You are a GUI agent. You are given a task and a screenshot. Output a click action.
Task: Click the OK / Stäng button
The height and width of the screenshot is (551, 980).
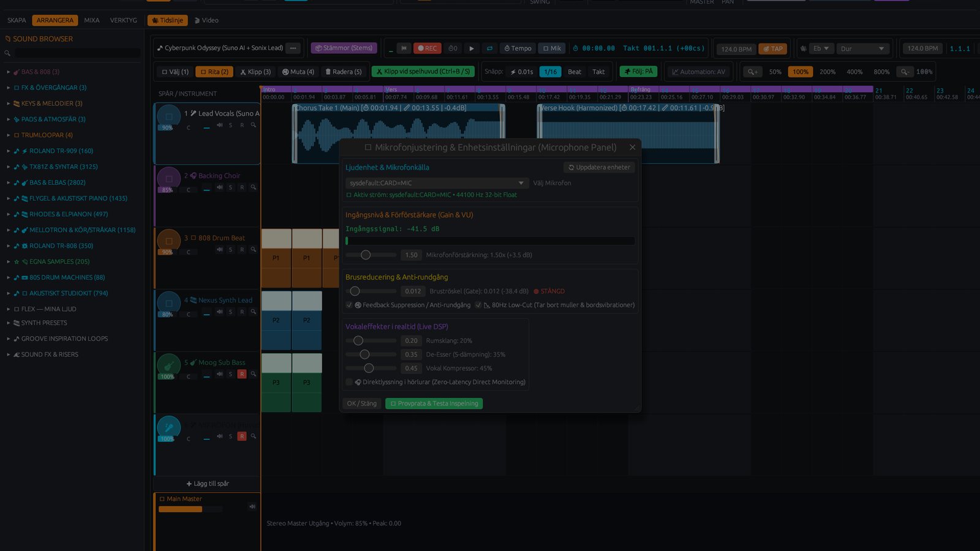362,403
